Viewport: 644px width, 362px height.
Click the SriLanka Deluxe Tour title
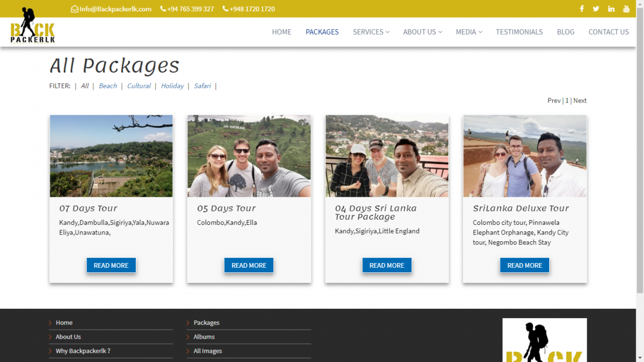(x=521, y=209)
